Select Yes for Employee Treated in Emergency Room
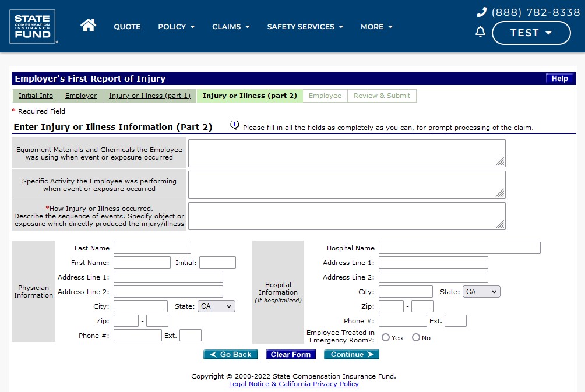 386,337
